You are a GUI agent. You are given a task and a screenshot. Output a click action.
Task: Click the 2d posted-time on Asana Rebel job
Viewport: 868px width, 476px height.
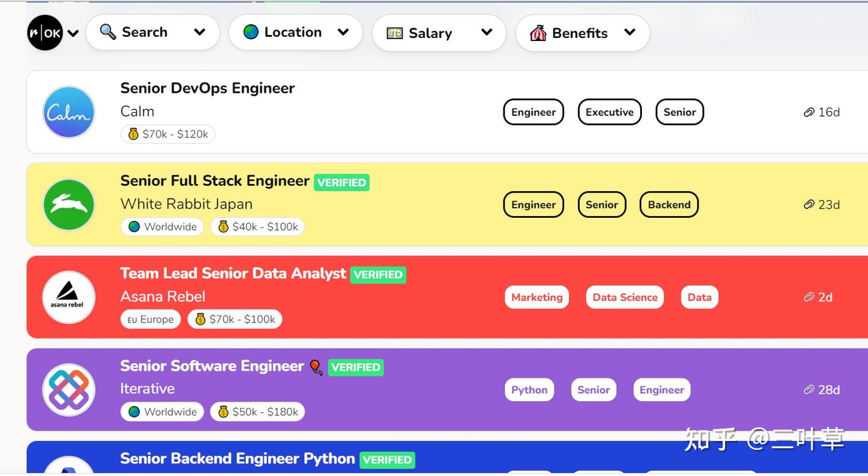(x=819, y=297)
